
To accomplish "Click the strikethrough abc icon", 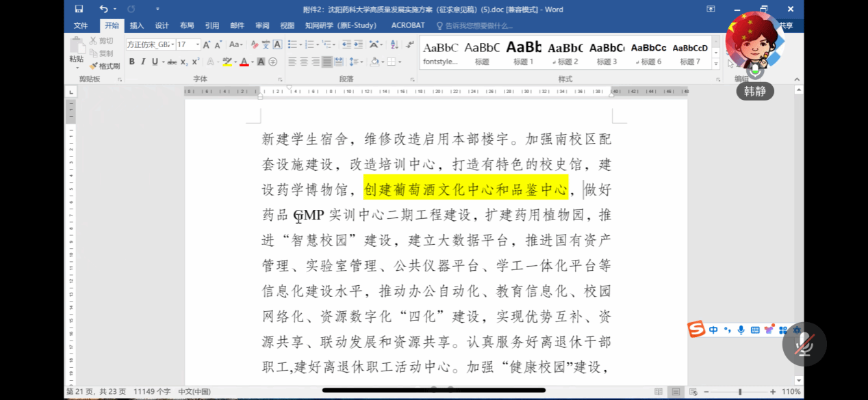I will point(172,62).
